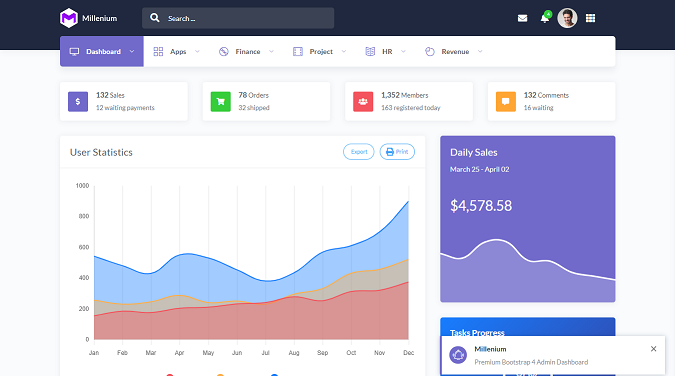Open the notifications bell icon

tap(545, 18)
